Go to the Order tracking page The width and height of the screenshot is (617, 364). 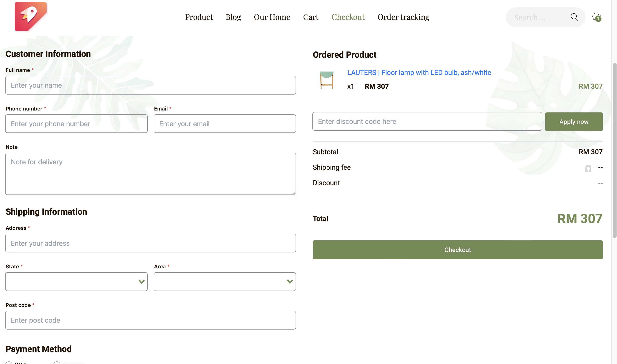tap(403, 17)
